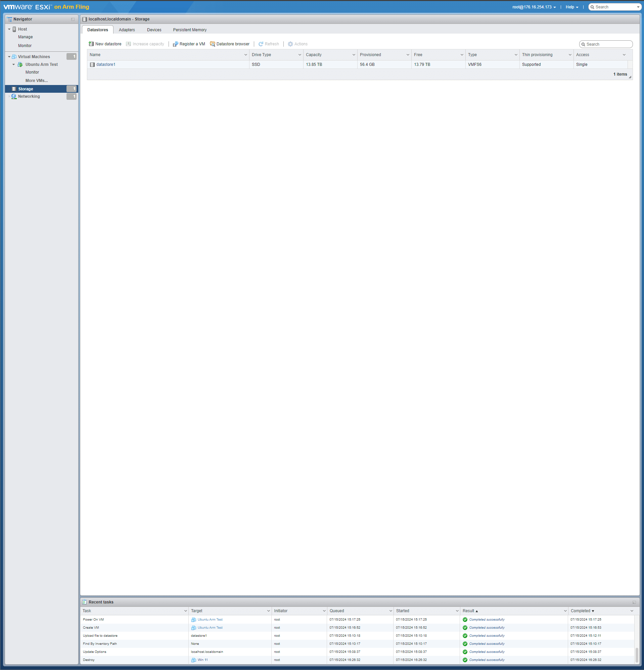The width and height of the screenshot is (644, 670).
Task: Click magnifier icon in top Search box
Action: (x=592, y=7)
